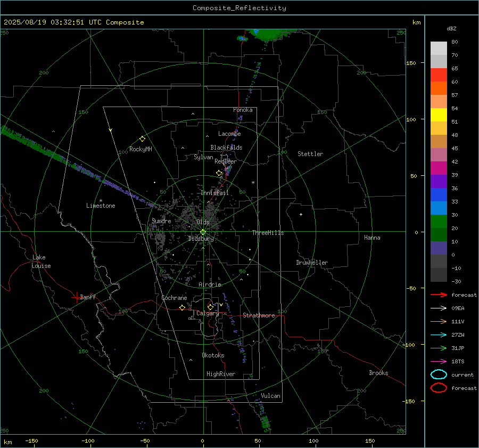Viewport: 479px width, 448px height.
Task: Click the green 31JP arrow icon
Action: point(439,348)
